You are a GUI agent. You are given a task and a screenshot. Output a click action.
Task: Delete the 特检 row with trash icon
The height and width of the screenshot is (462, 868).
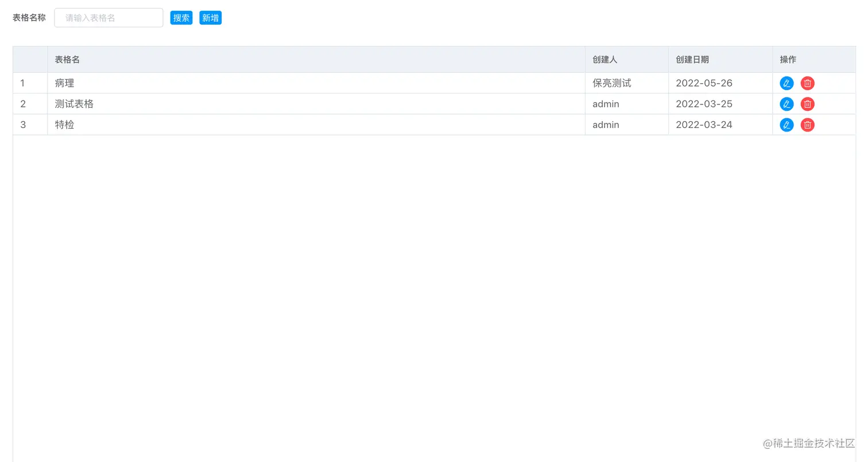click(807, 125)
